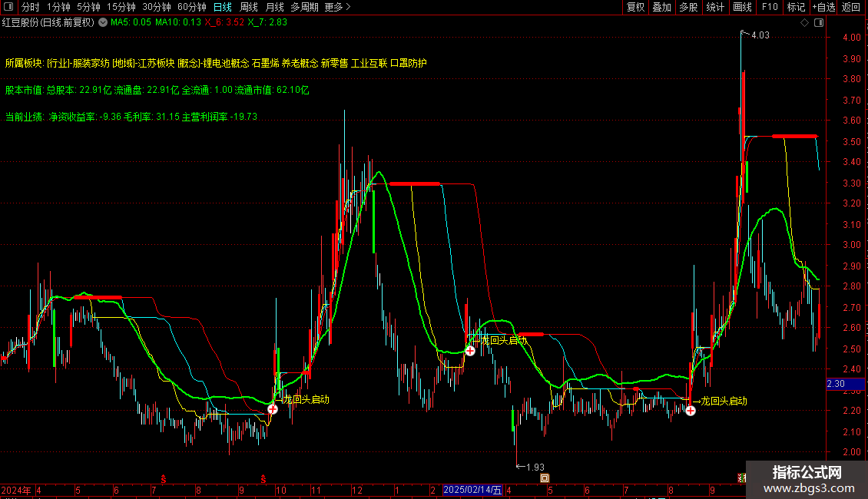Click the 红豆股份(日线,前复权) chart title
Viewport: 868px width, 499px height.
point(48,23)
